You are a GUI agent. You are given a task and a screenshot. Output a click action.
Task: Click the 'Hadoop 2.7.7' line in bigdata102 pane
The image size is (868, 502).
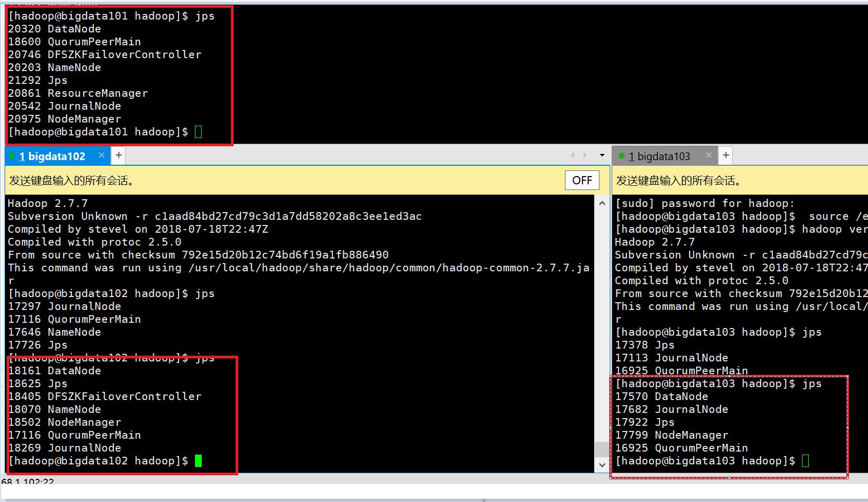click(x=48, y=203)
